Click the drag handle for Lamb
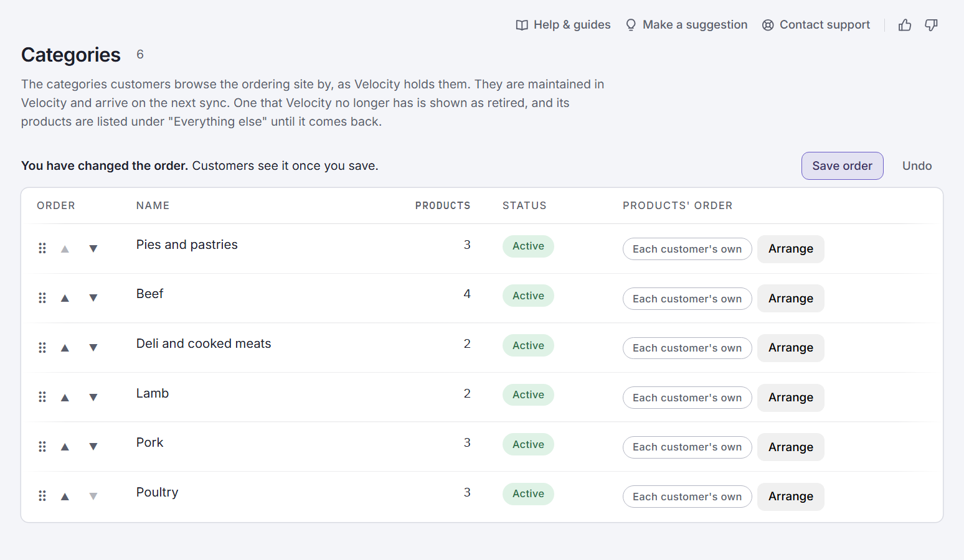This screenshot has height=560, width=964. tap(42, 397)
